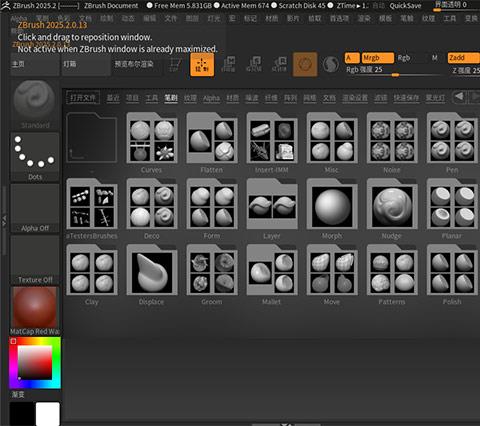480x426 pixels.
Task: Toggle the Mrgb mode button
Action: pyautogui.click(x=378, y=58)
